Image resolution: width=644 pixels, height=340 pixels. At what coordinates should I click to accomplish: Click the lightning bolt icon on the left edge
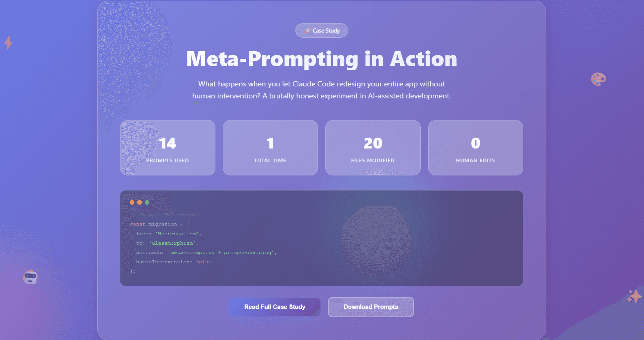(8, 43)
